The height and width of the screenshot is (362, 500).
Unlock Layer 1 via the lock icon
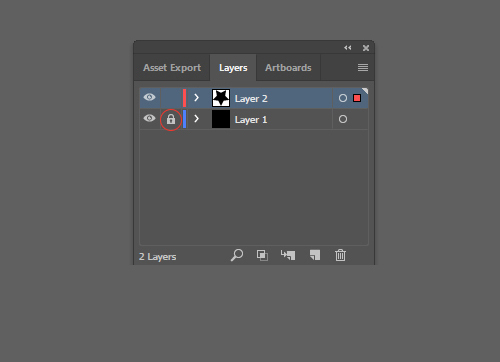[x=171, y=119]
